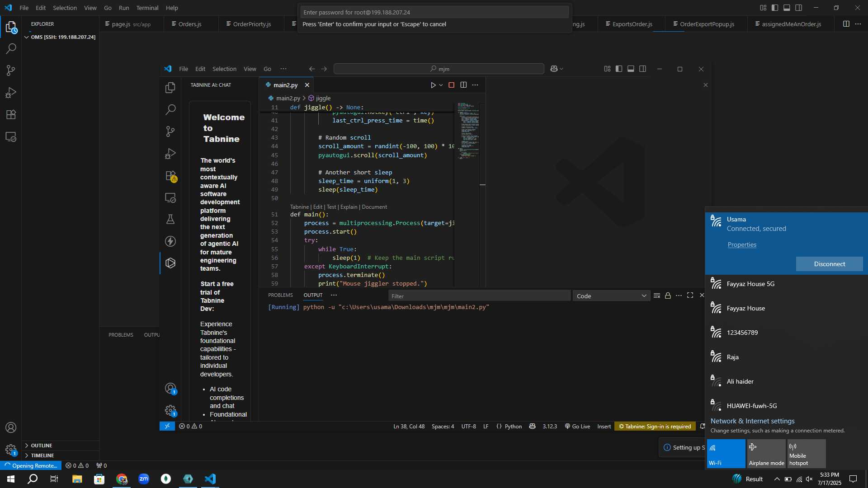Image resolution: width=868 pixels, height=488 pixels.
Task: Open Copilot icon in inner title bar
Action: [554, 69]
